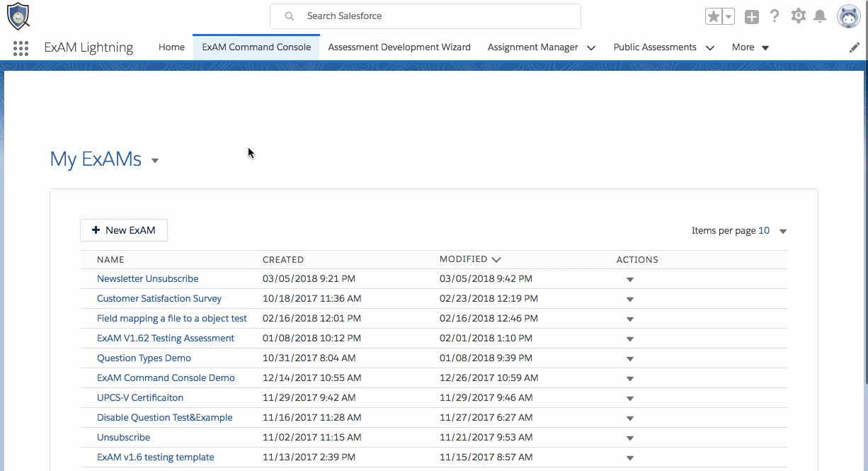Open the Public Assessments tab
This screenshot has height=471, width=868.
[655, 47]
